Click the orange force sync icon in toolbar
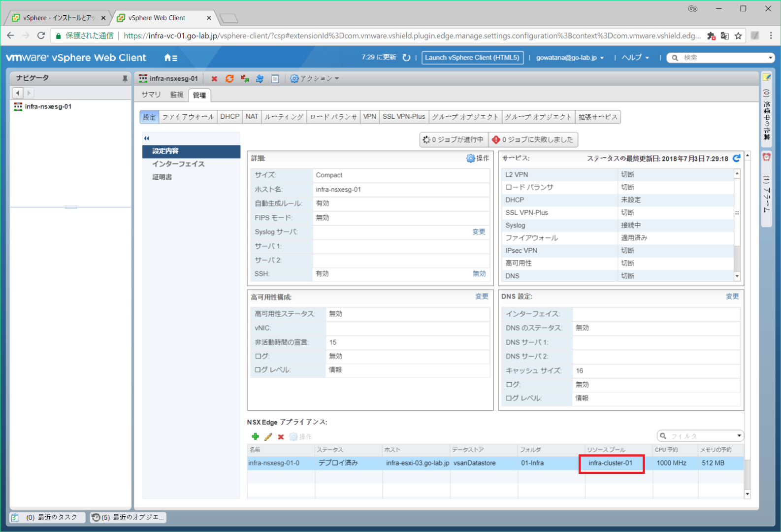The height and width of the screenshot is (532, 781). (229, 79)
